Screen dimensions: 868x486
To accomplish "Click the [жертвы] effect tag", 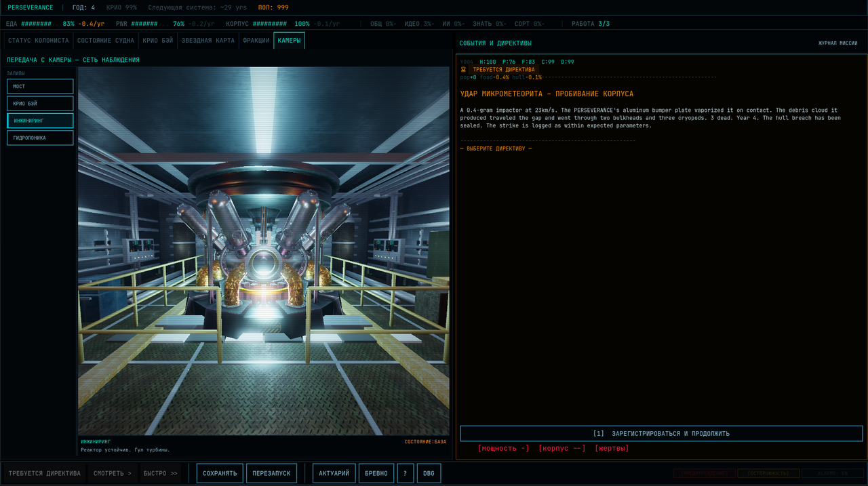I will [x=612, y=448].
